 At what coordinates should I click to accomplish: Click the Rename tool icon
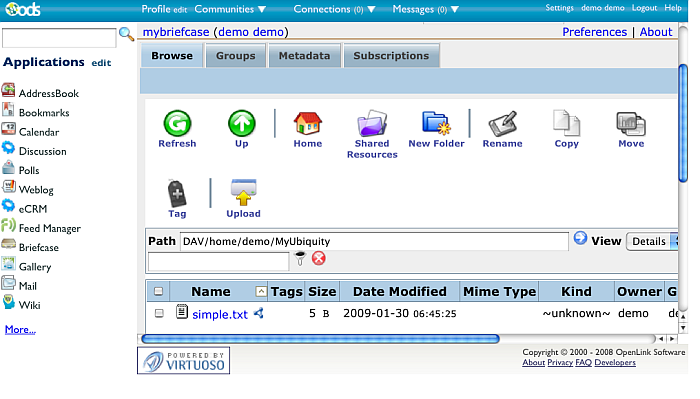click(x=503, y=124)
